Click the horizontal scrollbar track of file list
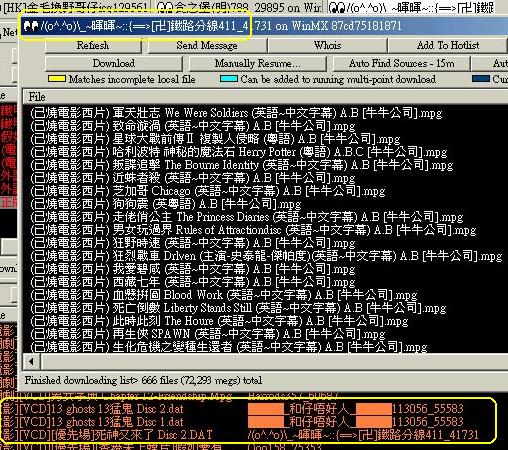 pos(274,361)
